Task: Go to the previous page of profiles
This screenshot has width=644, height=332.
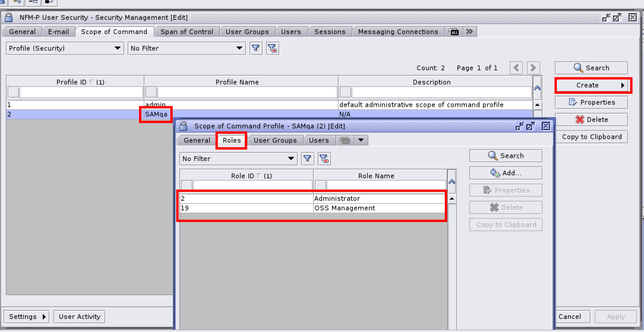Action: 516,68
